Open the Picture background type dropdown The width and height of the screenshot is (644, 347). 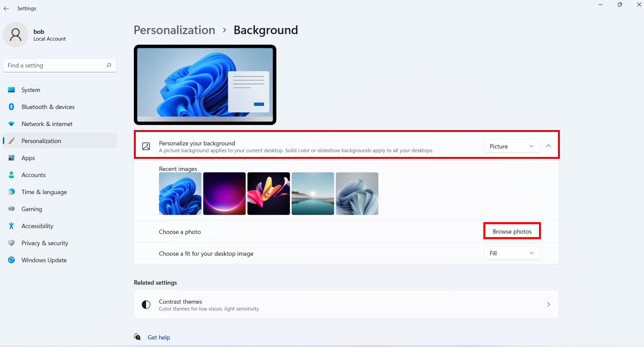[x=512, y=146]
